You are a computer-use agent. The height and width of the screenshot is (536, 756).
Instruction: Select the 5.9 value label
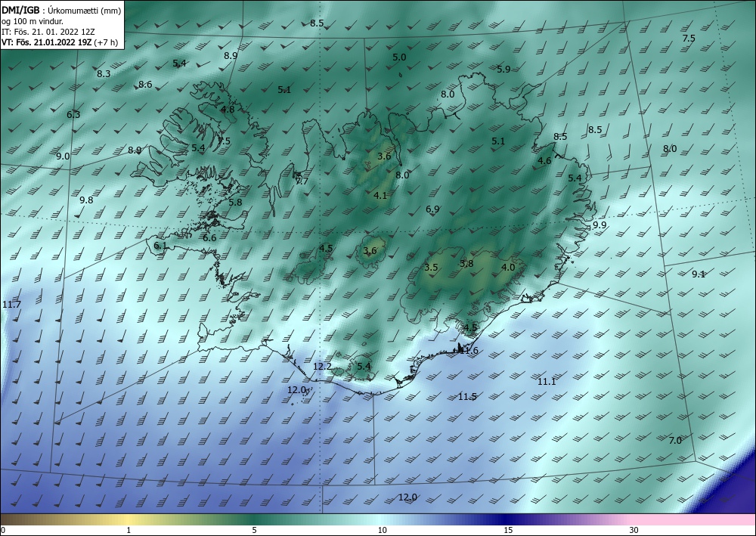click(503, 70)
